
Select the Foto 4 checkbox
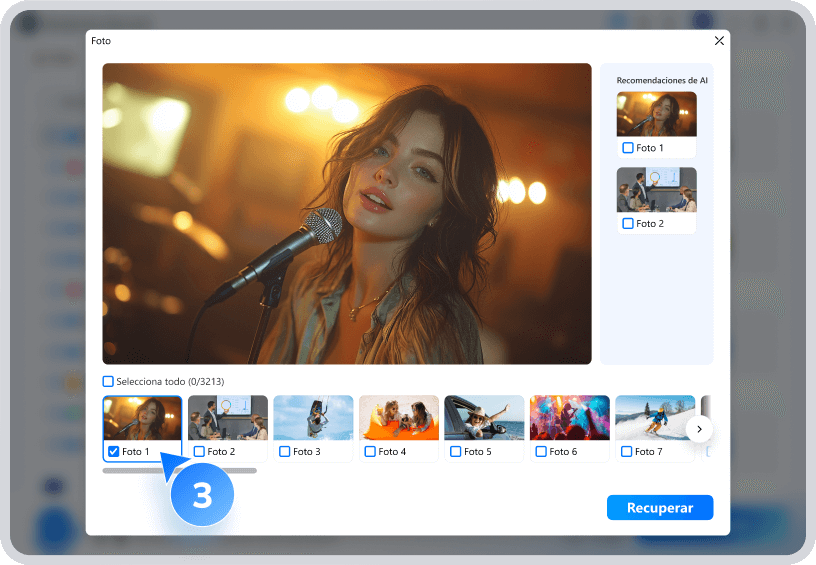(x=370, y=452)
